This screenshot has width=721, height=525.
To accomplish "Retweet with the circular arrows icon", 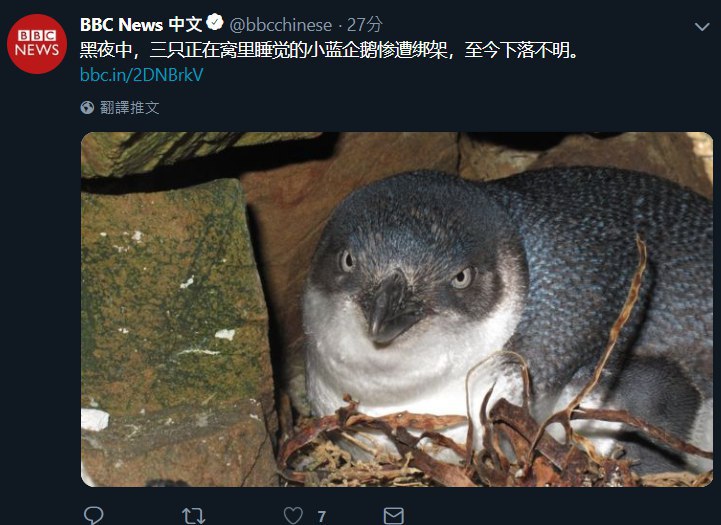I will point(194,516).
